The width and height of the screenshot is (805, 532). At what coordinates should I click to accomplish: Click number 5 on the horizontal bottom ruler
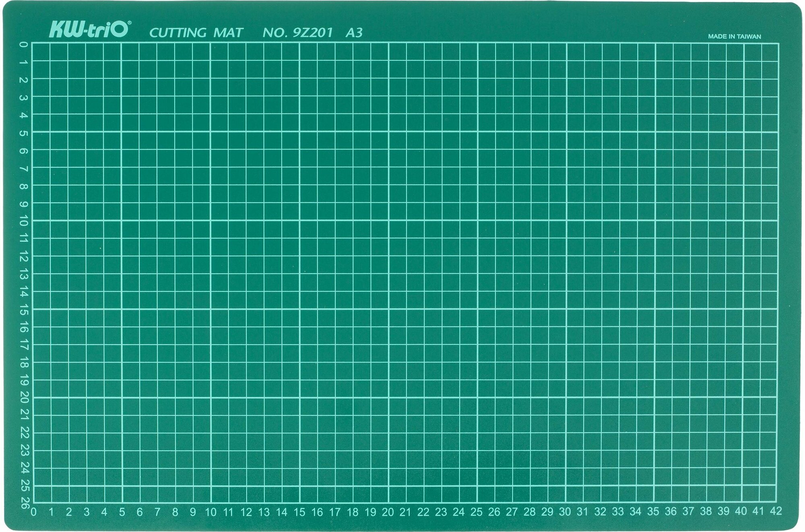pyautogui.click(x=122, y=512)
